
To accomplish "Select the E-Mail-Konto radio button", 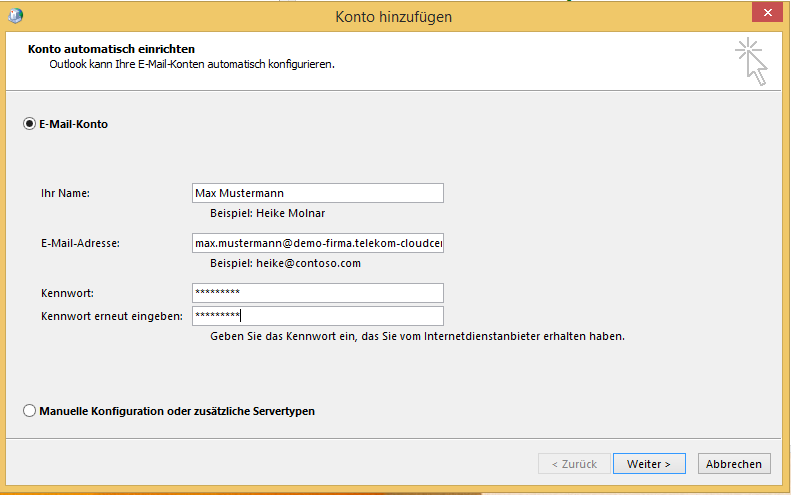I will click(29, 125).
